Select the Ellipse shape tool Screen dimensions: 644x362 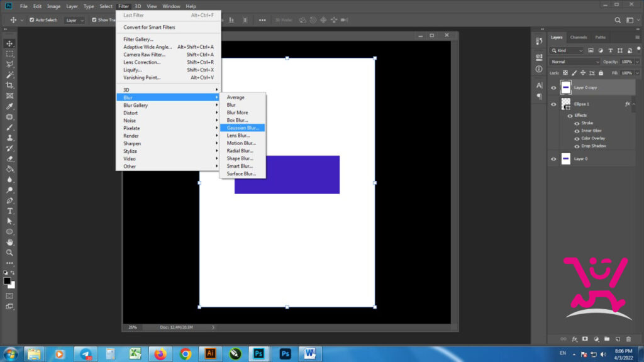click(x=9, y=232)
